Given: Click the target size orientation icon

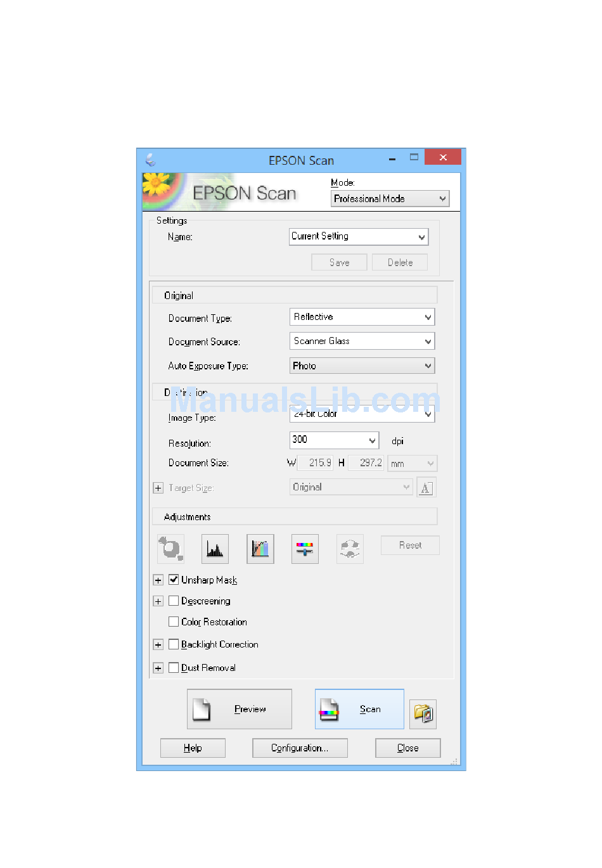Looking at the screenshot, I should point(426,487).
